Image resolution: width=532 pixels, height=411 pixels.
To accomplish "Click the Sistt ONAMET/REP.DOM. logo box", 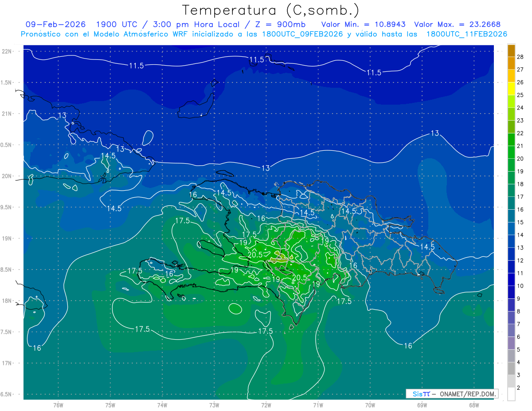I will [452, 394].
